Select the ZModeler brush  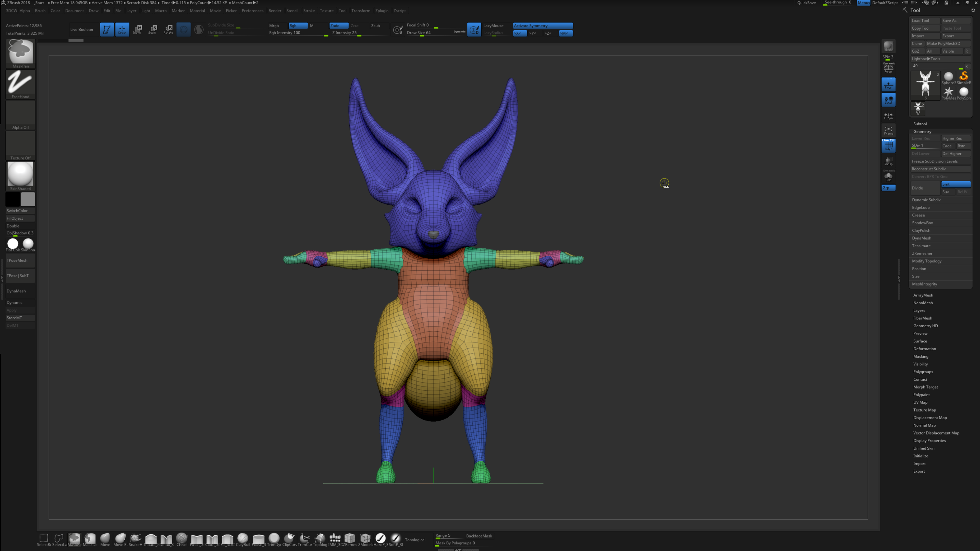[365, 540]
